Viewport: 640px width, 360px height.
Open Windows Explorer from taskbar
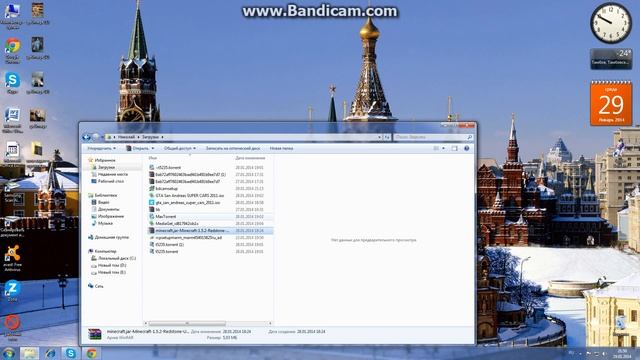[29, 353]
